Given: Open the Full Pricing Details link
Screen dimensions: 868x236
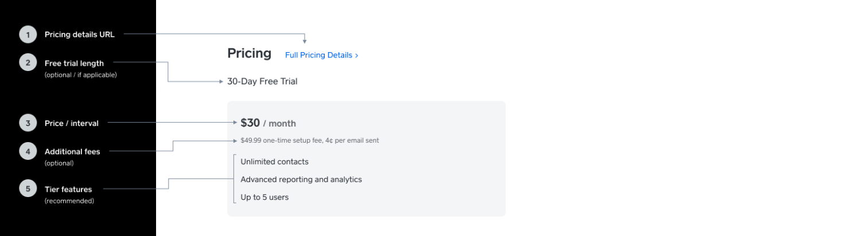Looking at the screenshot, I should [x=321, y=55].
